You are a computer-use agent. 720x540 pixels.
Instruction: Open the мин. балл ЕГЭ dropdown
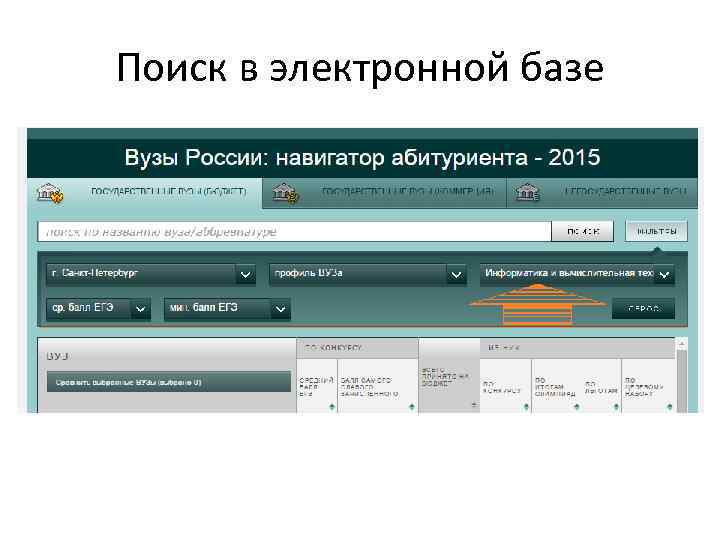227,309
